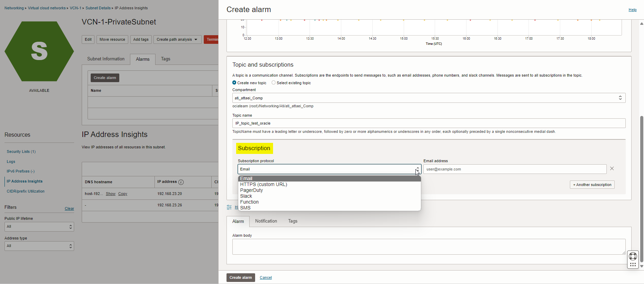The height and width of the screenshot is (284, 644).
Task: Click the scroll-up arrow of the alarm panel
Action: [641, 24]
